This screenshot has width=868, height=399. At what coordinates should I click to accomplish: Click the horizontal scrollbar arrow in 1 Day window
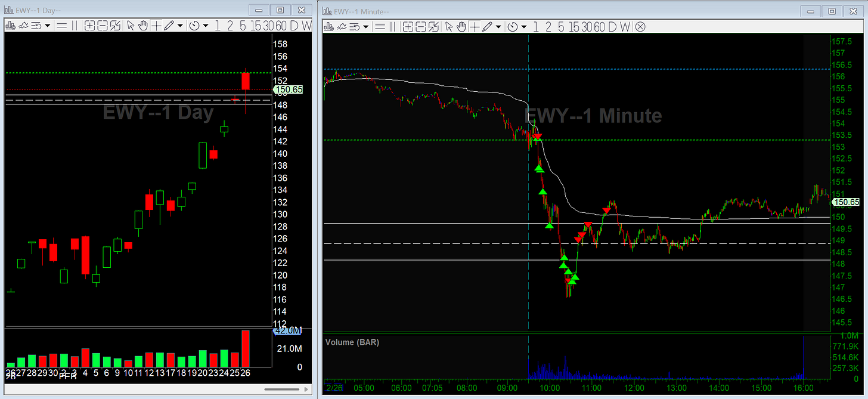[x=307, y=390]
